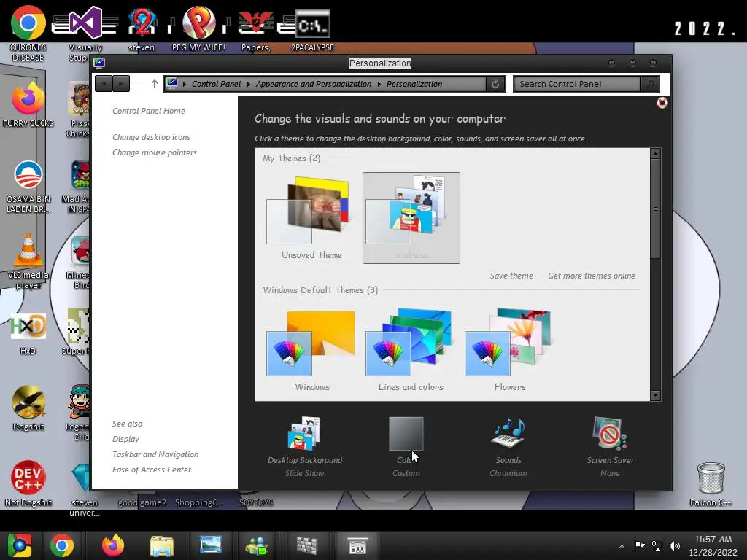Select the FURRY CUCKS Firefox desktop icon
Viewport: 747px width, 560px height.
pyautogui.click(x=28, y=105)
